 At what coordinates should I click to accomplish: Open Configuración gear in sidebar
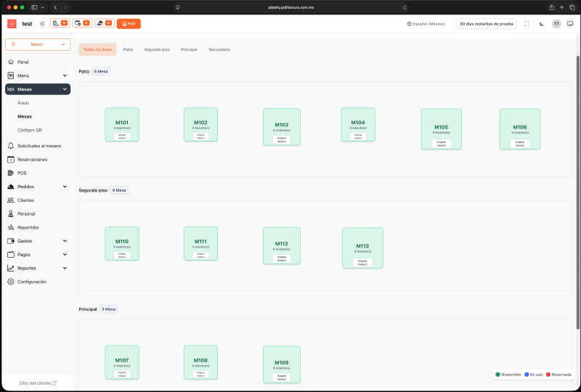11,282
